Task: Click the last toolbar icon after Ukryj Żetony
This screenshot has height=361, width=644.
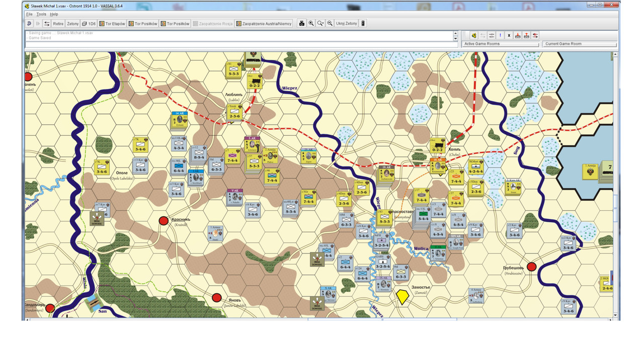Action: (x=363, y=24)
